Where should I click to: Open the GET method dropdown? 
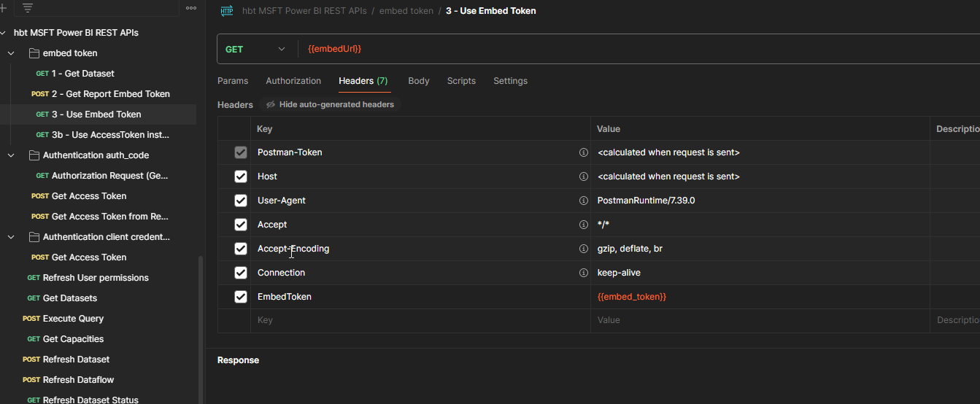point(257,49)
